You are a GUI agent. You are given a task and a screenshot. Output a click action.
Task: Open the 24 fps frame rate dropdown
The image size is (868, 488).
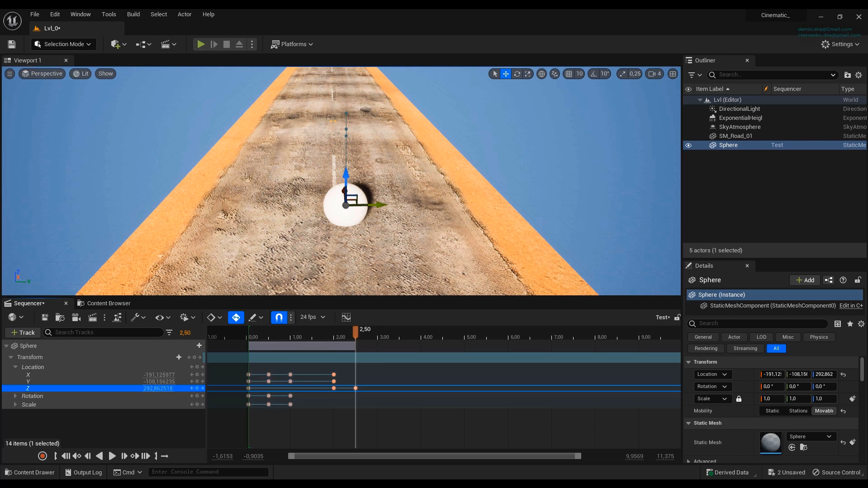coord(313,317)
